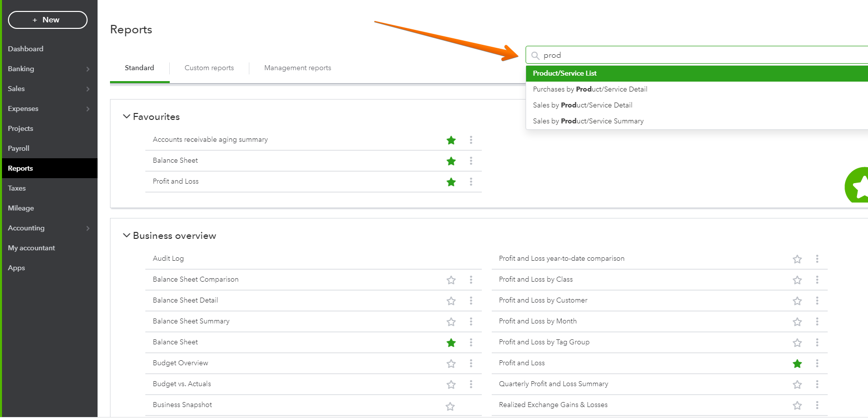This screenshot has height=420, width=868.
Task: Collapse the Business overview section
Action: point(126,235)
